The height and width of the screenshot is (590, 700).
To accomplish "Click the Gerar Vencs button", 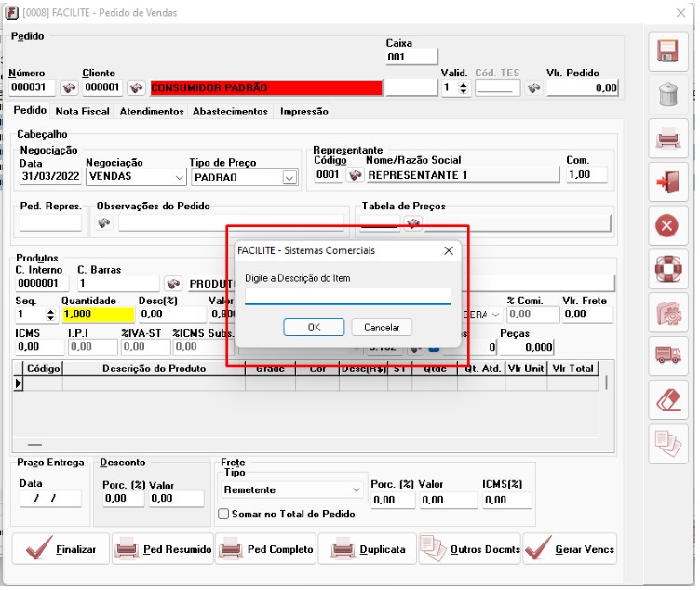I will [x=570, y=549].
